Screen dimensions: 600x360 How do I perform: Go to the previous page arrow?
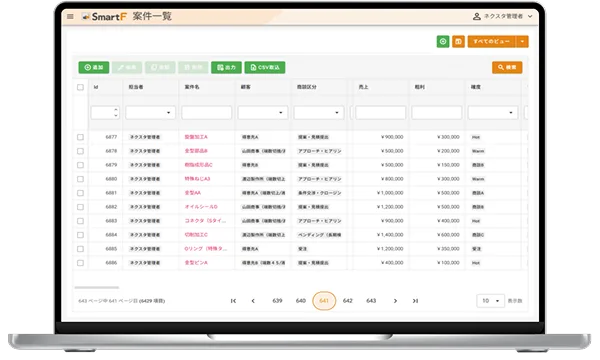click(x=253, y=301)
